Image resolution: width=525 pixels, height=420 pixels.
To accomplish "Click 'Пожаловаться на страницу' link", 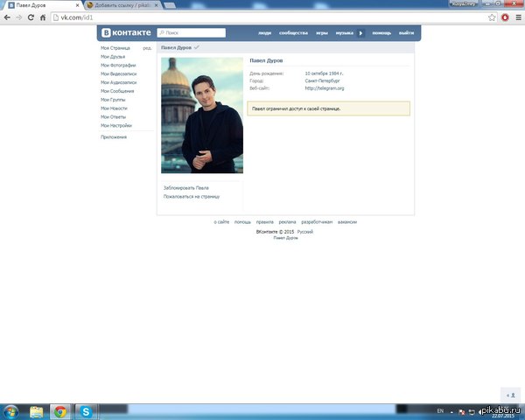I will click(x=191, y=197).
